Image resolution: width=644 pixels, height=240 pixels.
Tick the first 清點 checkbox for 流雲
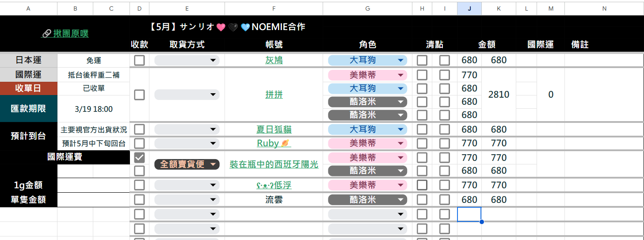(422, 200)
